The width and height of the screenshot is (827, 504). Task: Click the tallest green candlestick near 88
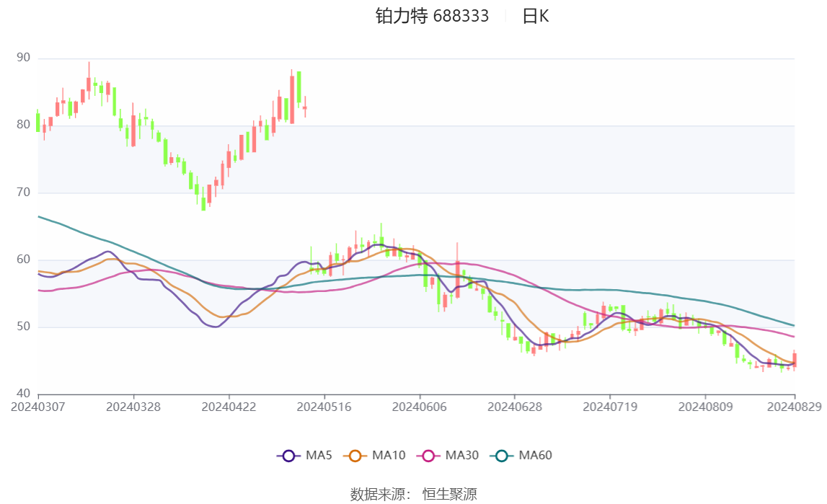[x=299, y=87]
